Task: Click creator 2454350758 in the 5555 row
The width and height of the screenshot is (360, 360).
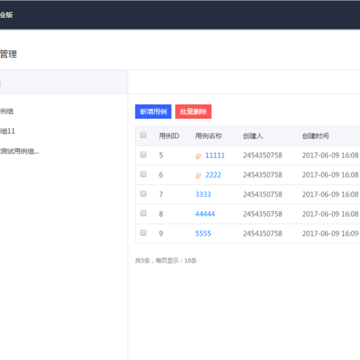Action: point(263,234)
